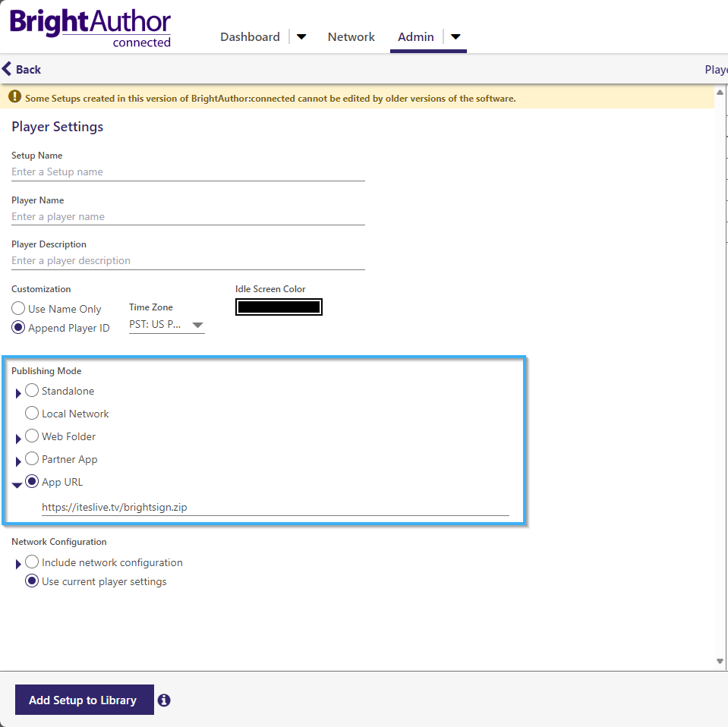Click the Idle Screen Color swatch
The width and height of the screenshot is (728, 727).
279,307
